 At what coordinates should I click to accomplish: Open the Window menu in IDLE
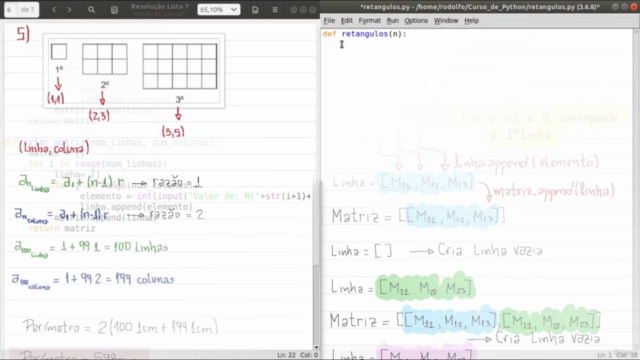click(x=446, y=20)
